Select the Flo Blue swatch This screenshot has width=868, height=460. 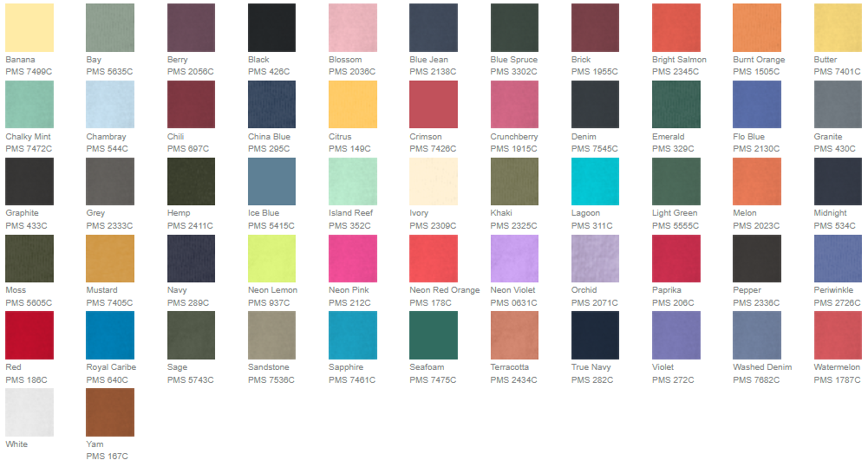(757, 105)
